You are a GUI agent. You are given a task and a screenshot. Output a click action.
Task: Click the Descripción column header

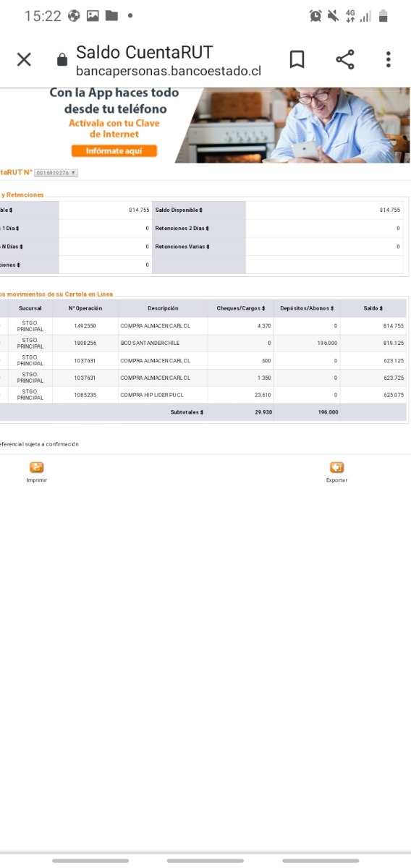tap(163, 308)
